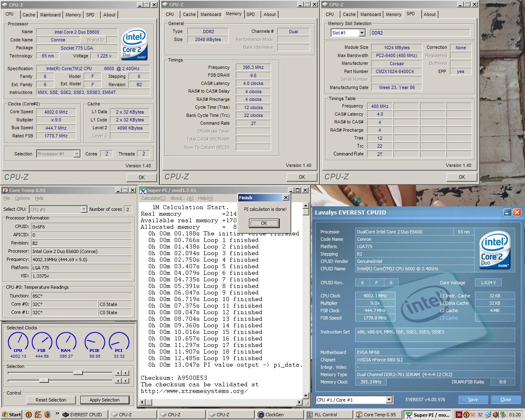
Task: Open About tab in the right CPU-Z window
Action: (x=430, y=14)
